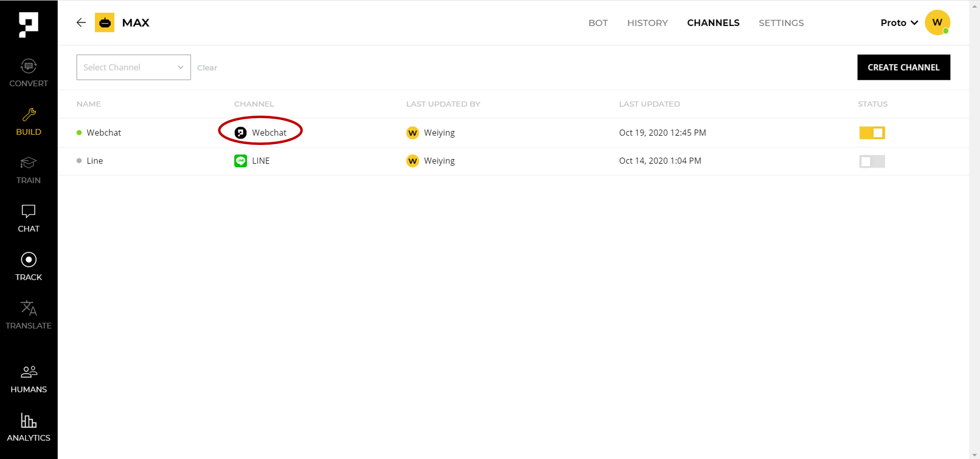Click the Proto logo at top left
The width and height of the screenshot is (980, 459).
pyautogui.click(x=28, y=24)
